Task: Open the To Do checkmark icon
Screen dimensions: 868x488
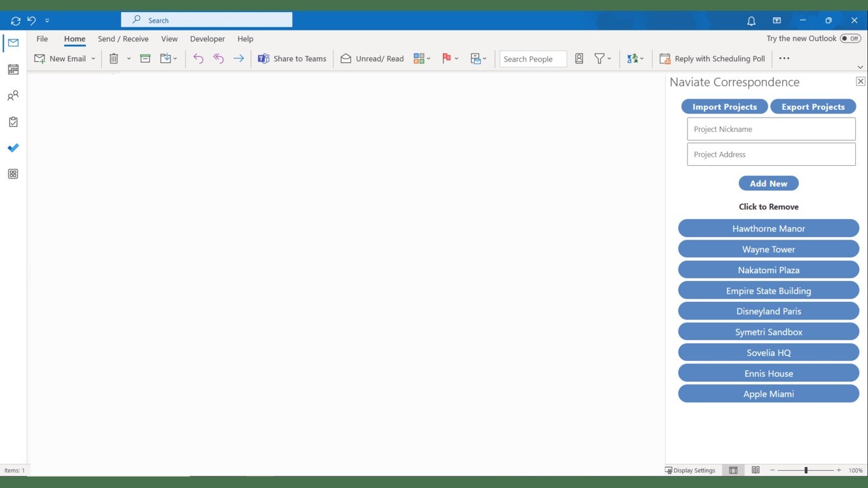Action: 13,148
